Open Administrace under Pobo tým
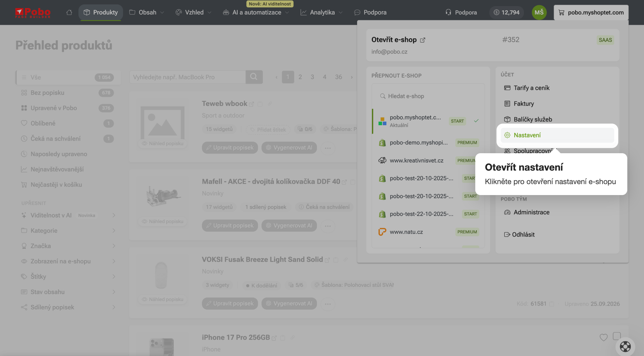Viewport: 644px width, 356px height. coord(557,212)
